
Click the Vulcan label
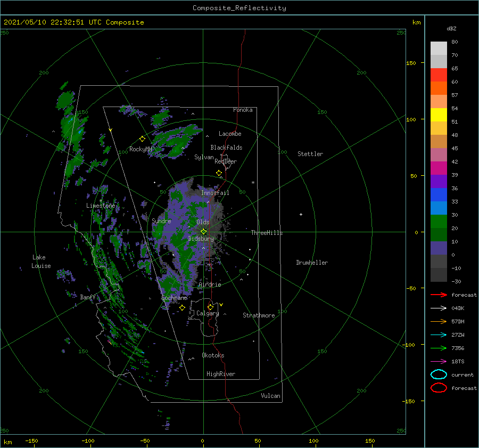271,396
